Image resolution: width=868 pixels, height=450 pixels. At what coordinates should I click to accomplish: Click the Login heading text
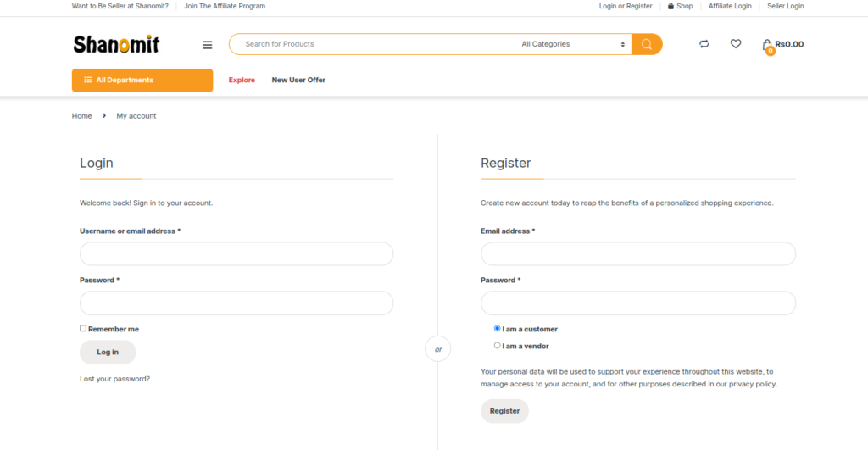coord(97,164)
